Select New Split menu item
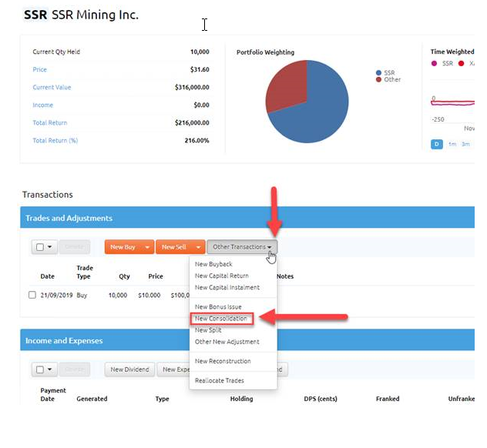The height and width of the screenshot is (448, 487). point(208,330)
